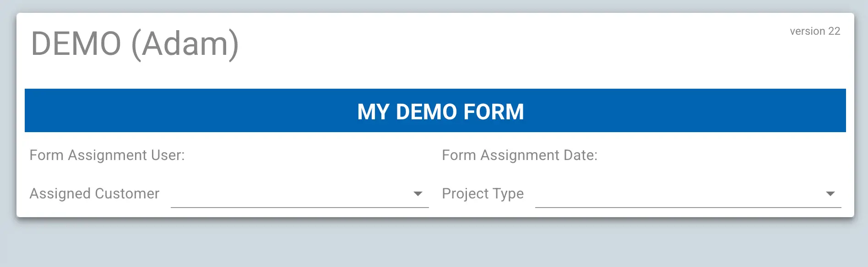
Task: Click the gray background outside the form
Action: 434,249
